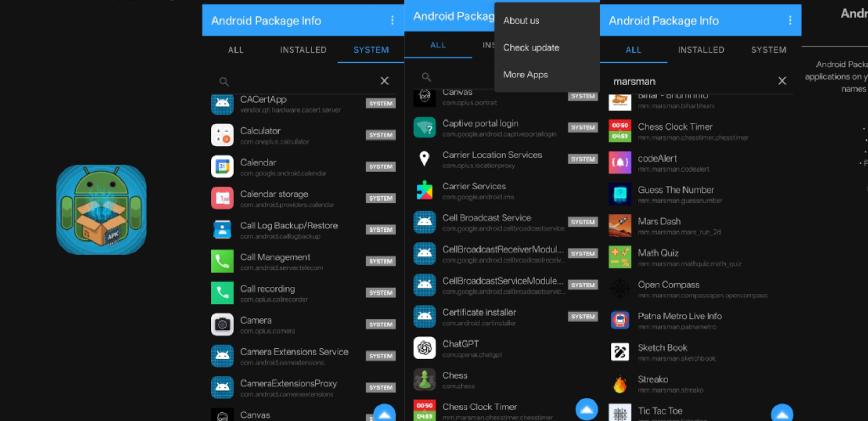
Task: Select Check update in the overflow menu
Action: [532, 47]
